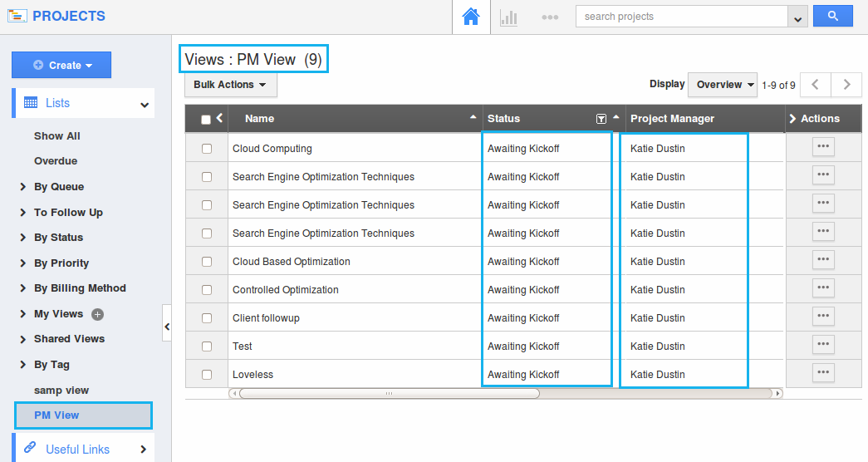868x462 pixels.
Task: Open the Cloud Based Optimization project
Action: [292, 262]
